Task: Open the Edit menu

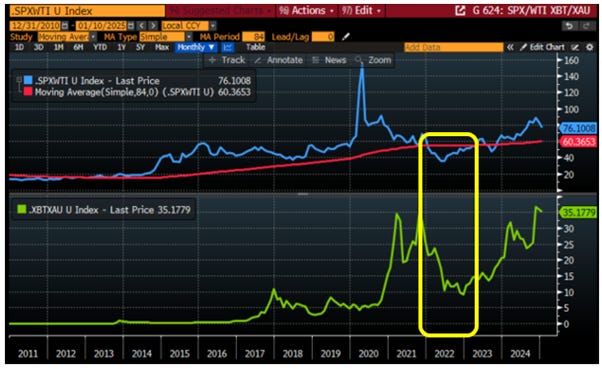Action: (361, 11)
